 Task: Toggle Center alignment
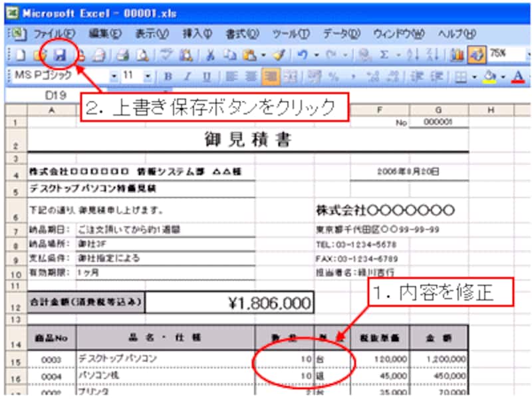(x=251, y=77)
